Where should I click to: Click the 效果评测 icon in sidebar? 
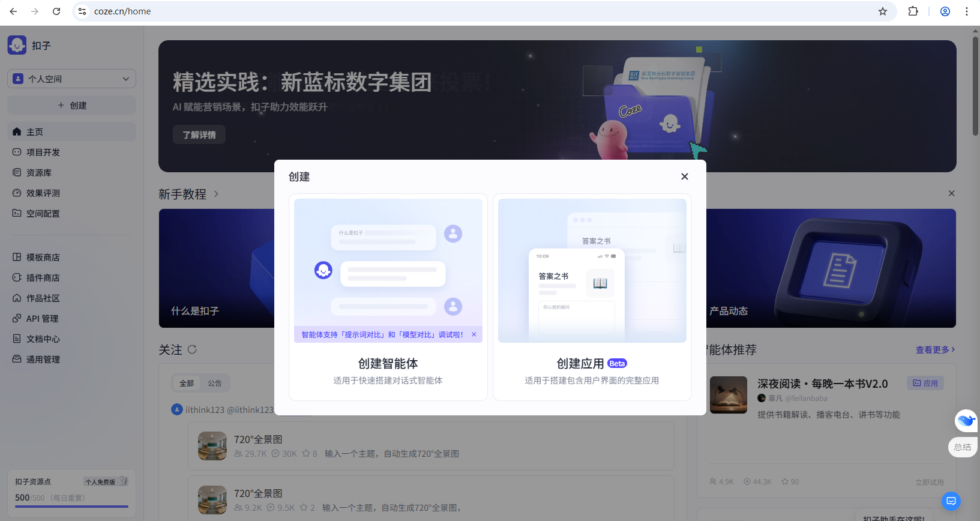[17, 193]
